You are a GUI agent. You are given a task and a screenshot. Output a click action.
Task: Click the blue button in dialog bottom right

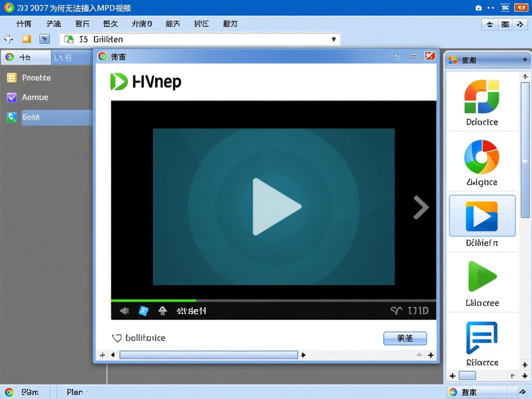point(405,338)
